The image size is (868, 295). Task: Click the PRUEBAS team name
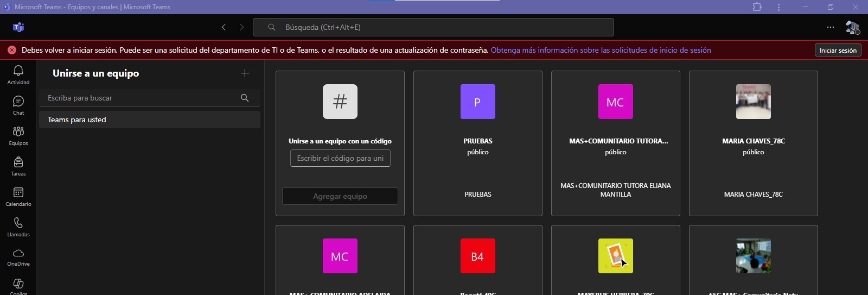point(478,141)
